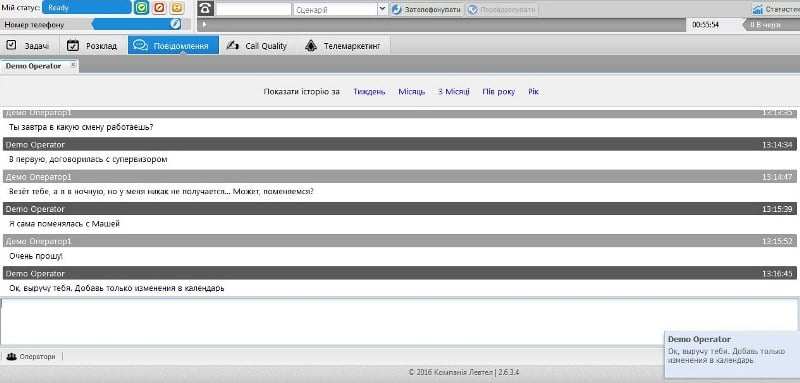Expand the bar with the play triangle
Image resolution: width=800 pixels, height=383 pixels.
click(x=204, y=24)
